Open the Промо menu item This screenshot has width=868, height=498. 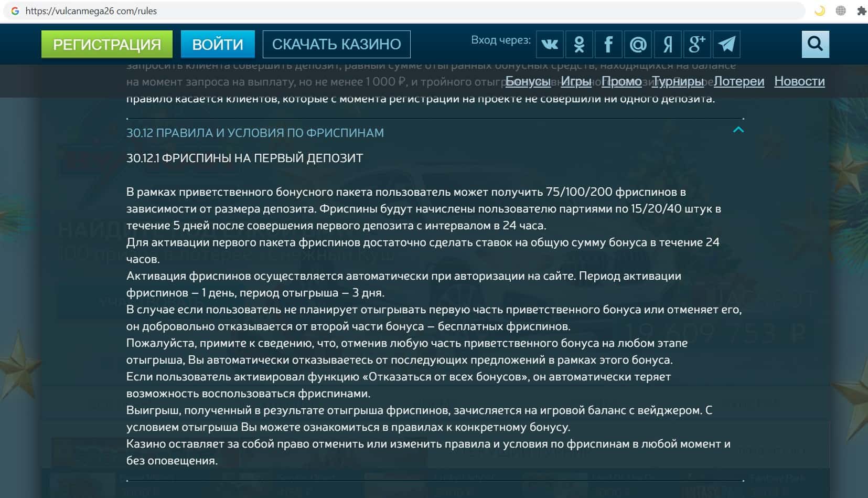(x=621, y=81)
